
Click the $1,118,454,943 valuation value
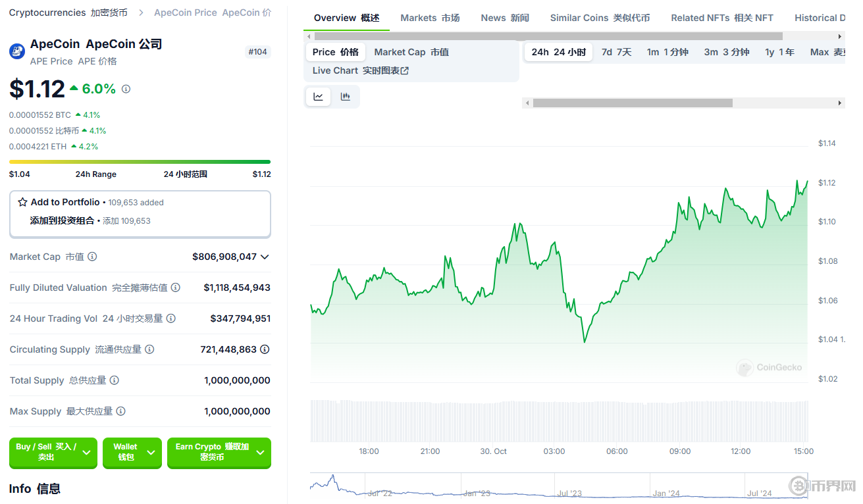point(237,288)
